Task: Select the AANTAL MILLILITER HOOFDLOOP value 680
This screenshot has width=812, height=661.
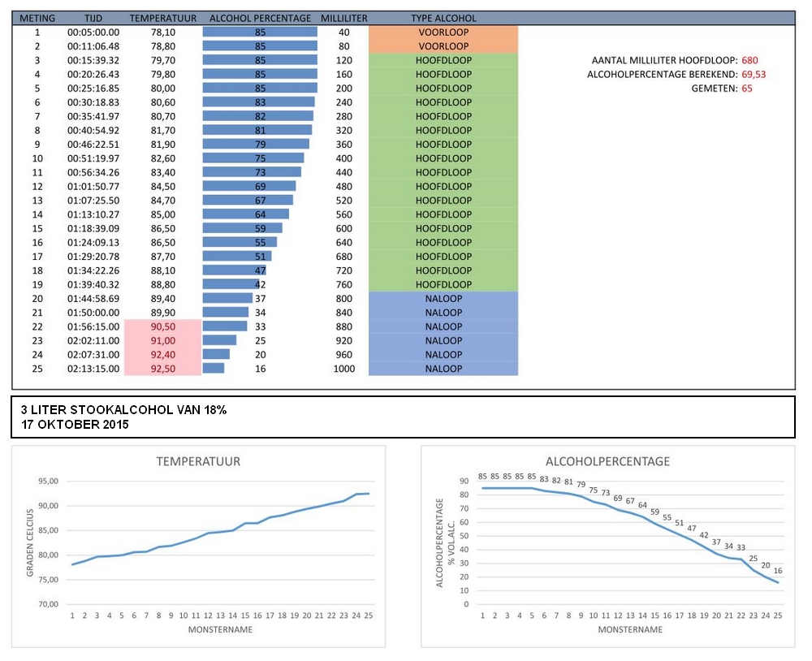Action: tap(749, 61)
